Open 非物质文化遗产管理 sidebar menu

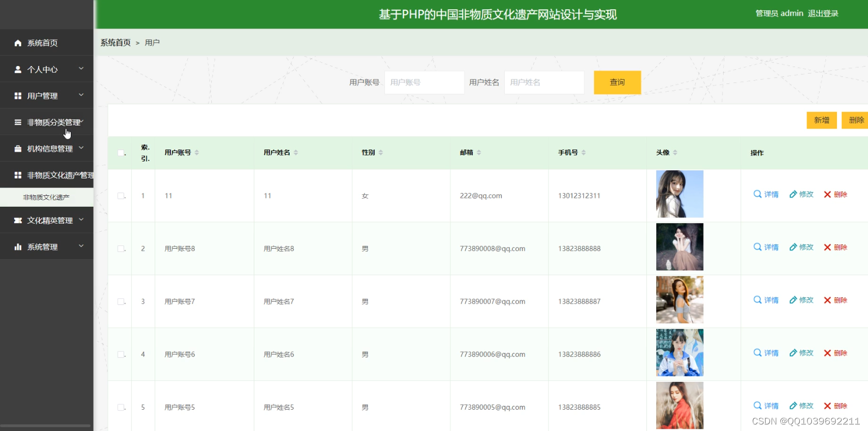point(60,175)
